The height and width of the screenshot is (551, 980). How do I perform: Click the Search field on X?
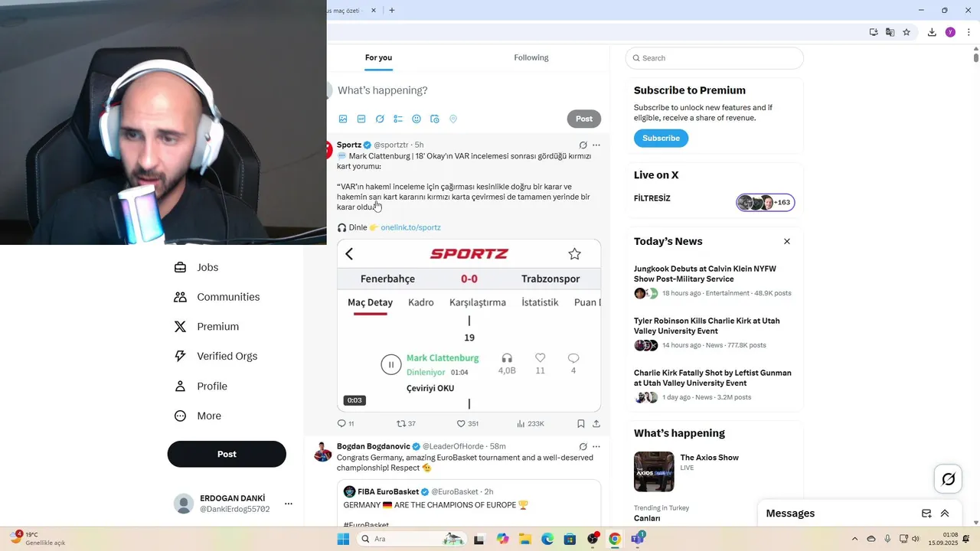[x=714, y=58]
